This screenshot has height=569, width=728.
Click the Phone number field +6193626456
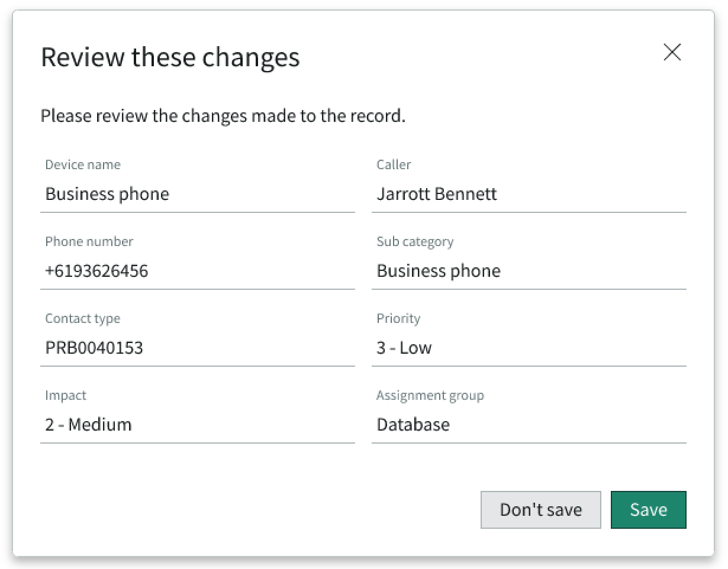click(x=197, y=271)
